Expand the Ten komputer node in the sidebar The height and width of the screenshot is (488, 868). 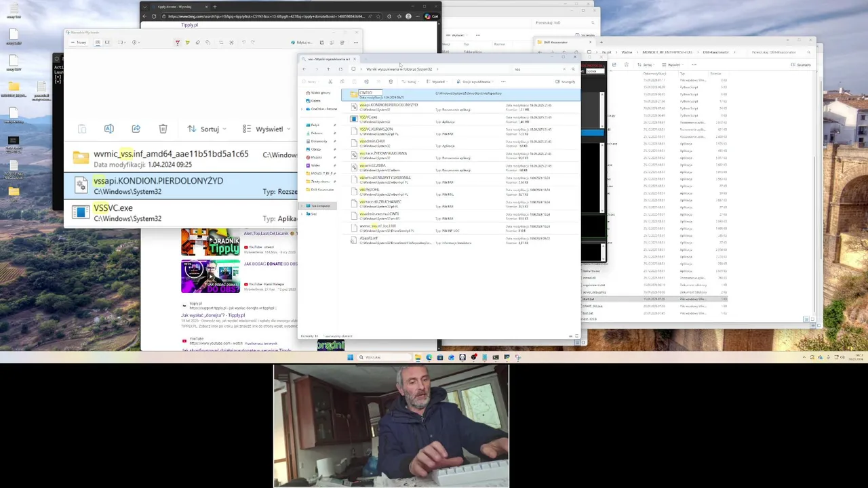click(302, 206)
